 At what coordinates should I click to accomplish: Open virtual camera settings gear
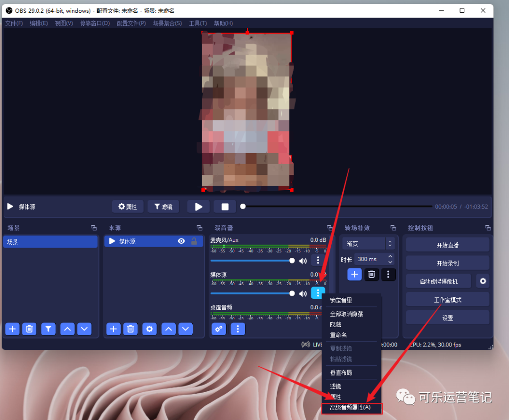[x=483, y=281]
